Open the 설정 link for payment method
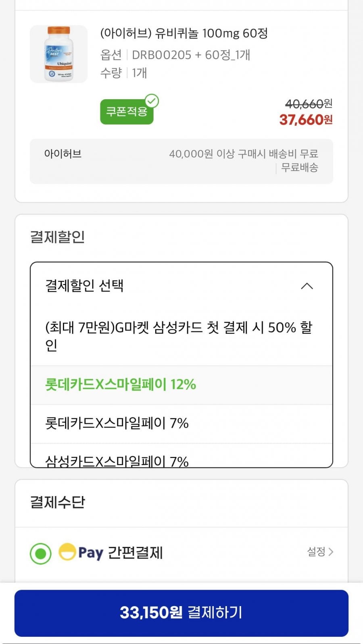Image resolution: width=363 pixels, height=644 pixels. pyautogui.click(x=317, y=551)
